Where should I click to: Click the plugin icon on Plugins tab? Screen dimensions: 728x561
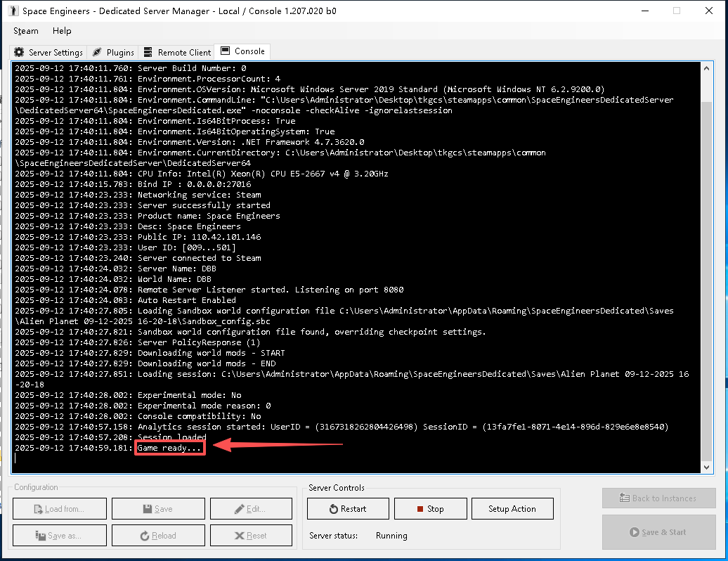[97, 53]
